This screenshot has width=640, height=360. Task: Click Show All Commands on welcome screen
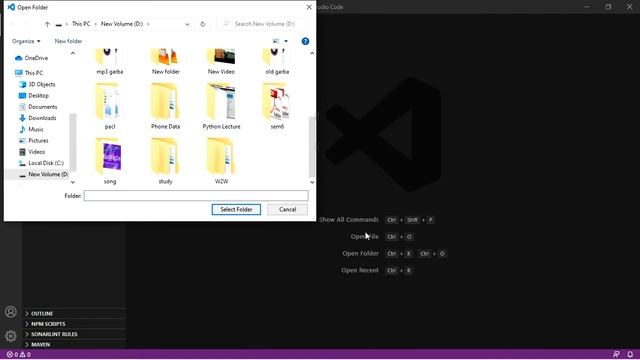(x=349, y=220)
